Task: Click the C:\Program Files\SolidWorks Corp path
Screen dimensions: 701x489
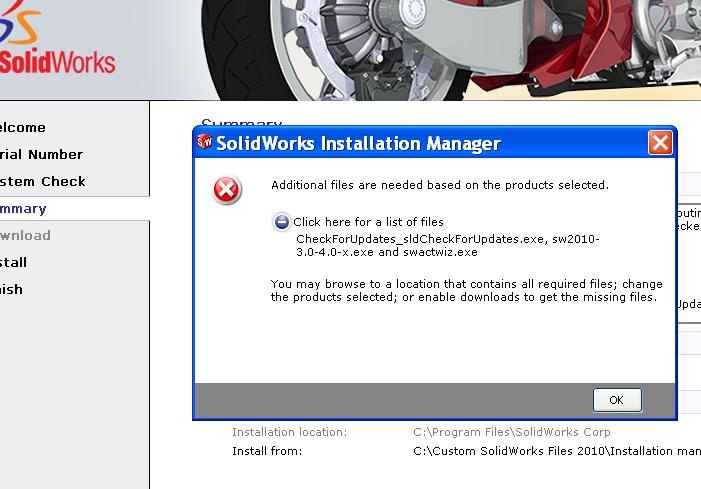Action: pos(512,432)
